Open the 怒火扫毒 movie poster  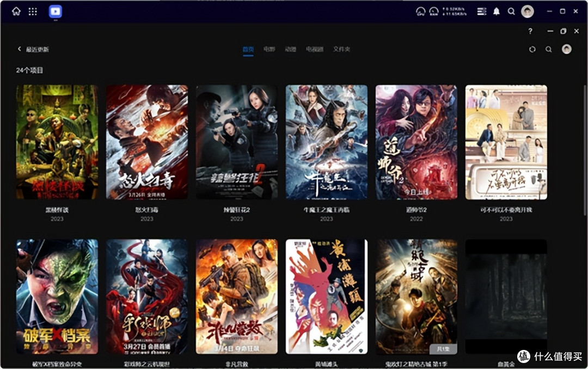(147, 142)
